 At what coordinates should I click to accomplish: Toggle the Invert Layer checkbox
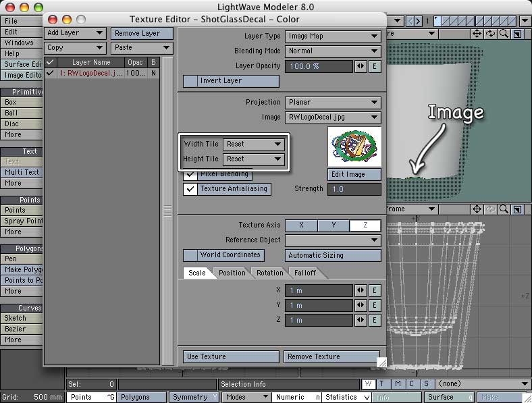coord(190,81)
